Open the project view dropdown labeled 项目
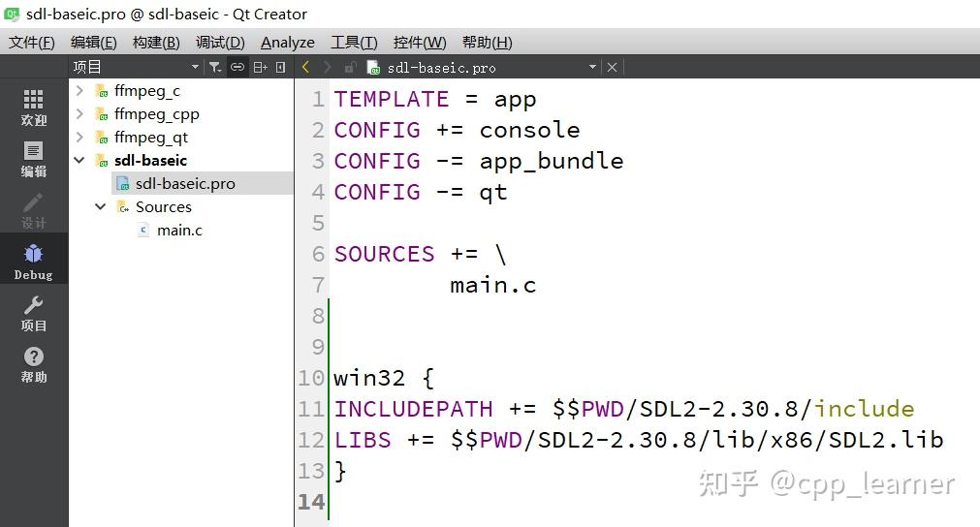 pos(136,67)
